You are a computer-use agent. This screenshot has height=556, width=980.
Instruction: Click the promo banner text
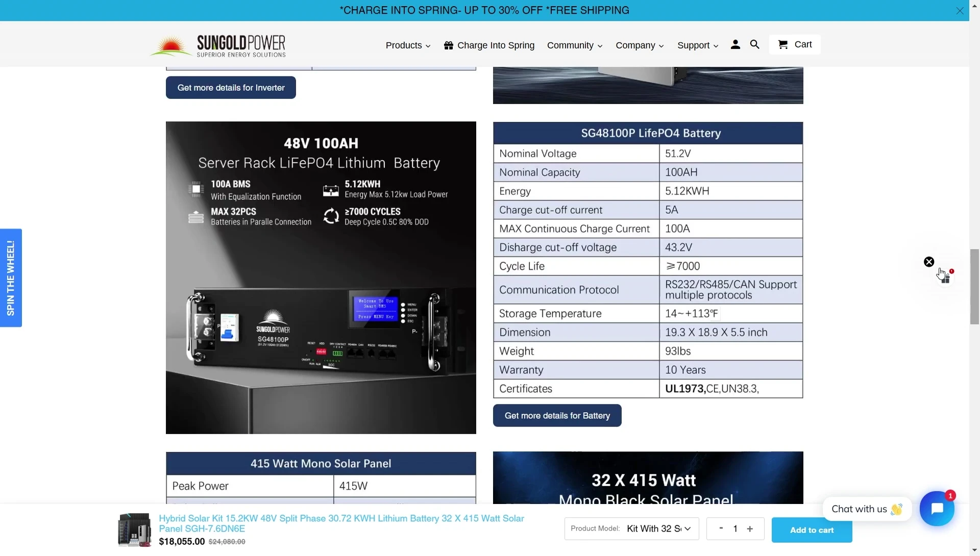click(484, 10)
